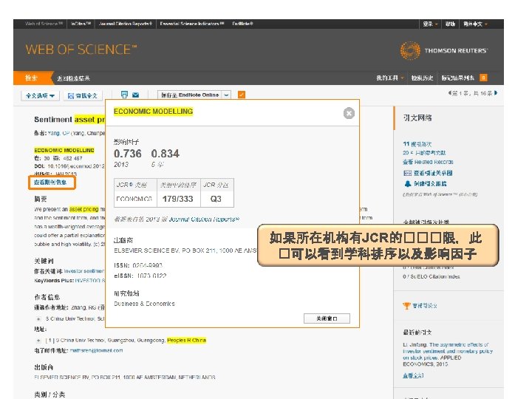Click impact factor value 0.736
Viewport: 532px width, 399px height.
pos(128,154)
